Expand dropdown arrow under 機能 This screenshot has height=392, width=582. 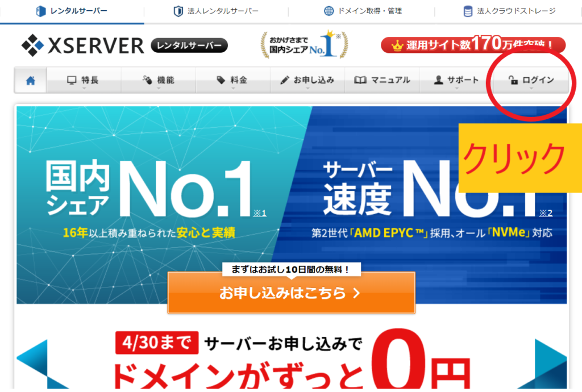(159, 89)
